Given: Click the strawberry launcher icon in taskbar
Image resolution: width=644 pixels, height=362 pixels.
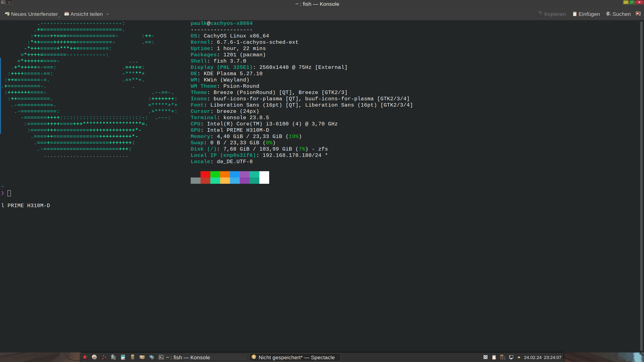Looking at the screenshot, I should [x=85, y=357].
